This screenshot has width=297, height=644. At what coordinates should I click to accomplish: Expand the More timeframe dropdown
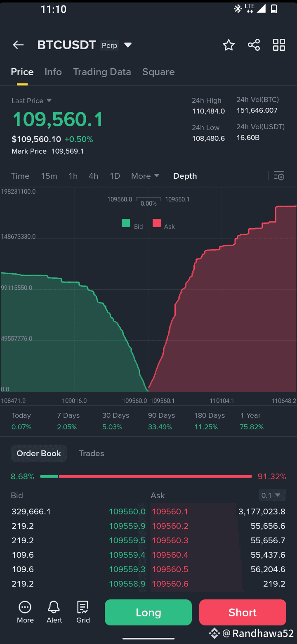tap(145, 176)
